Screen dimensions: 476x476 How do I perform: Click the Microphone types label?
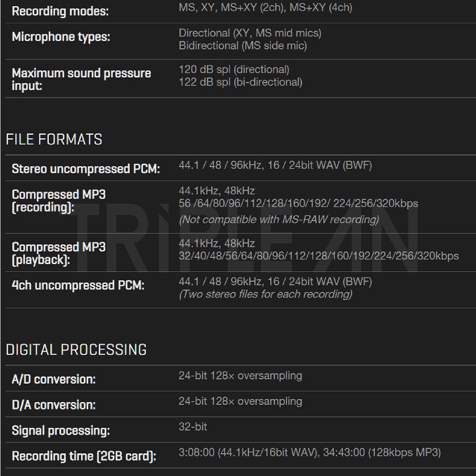61,37
